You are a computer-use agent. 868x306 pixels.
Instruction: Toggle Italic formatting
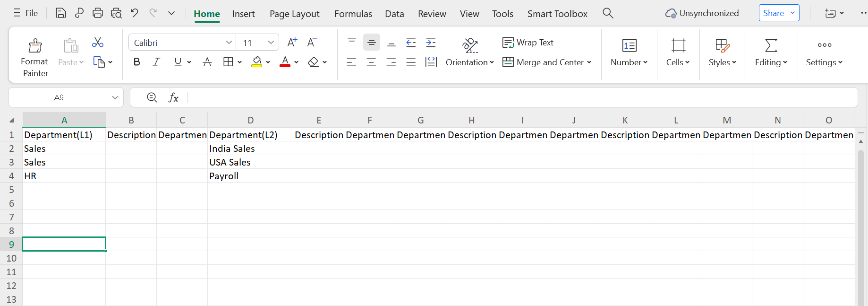click(x=156, y=61)
